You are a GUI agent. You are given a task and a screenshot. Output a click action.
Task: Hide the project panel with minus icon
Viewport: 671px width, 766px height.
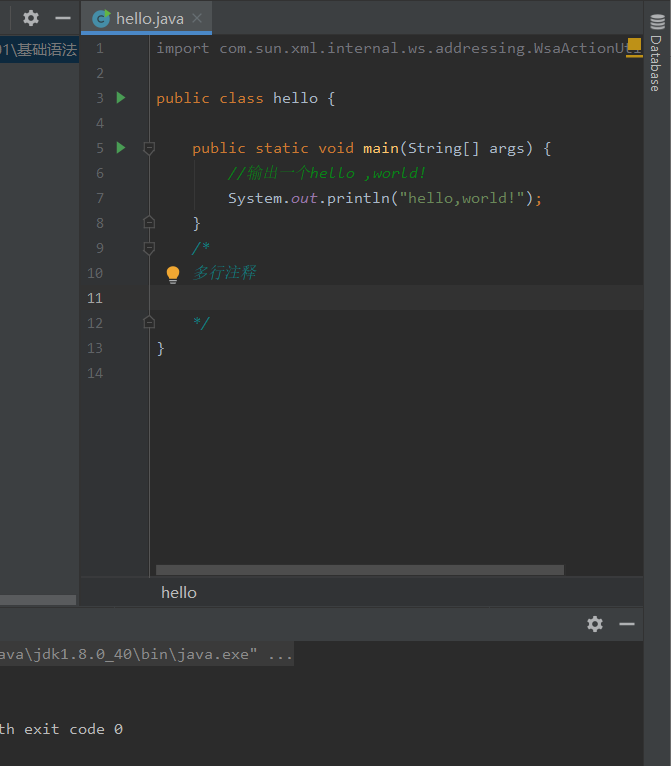pyautogui.click(x=63, y=19)
